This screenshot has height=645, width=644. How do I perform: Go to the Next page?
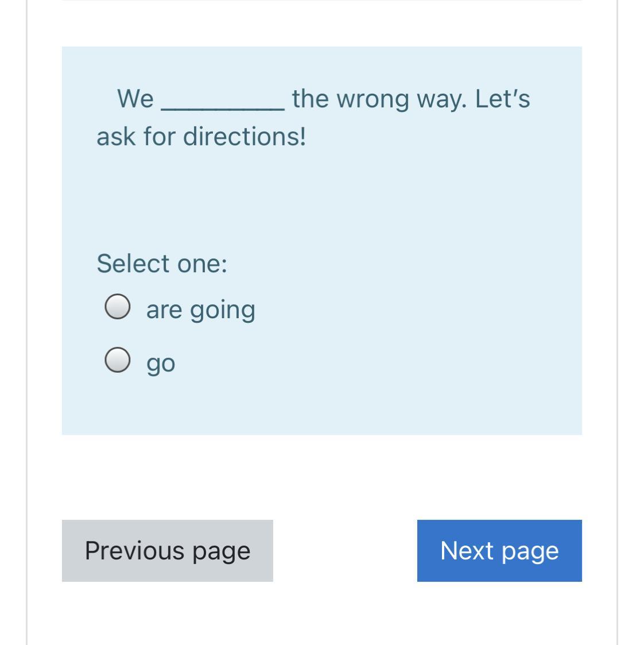pos(499,551)
